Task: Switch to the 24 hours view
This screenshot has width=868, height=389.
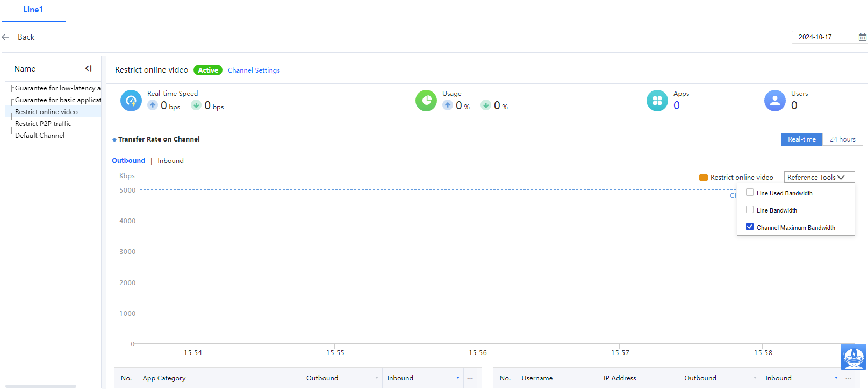Action: [842, 139]
